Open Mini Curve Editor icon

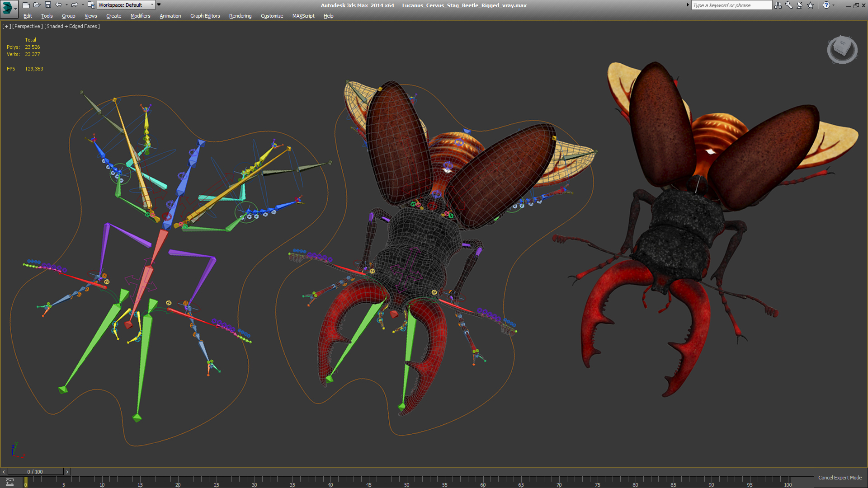coord(9,482)
